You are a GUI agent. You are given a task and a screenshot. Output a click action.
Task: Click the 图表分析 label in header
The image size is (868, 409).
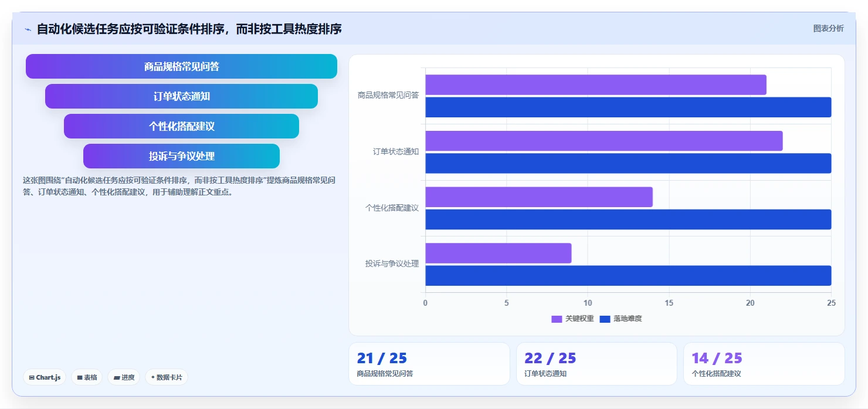click(828, 28)
